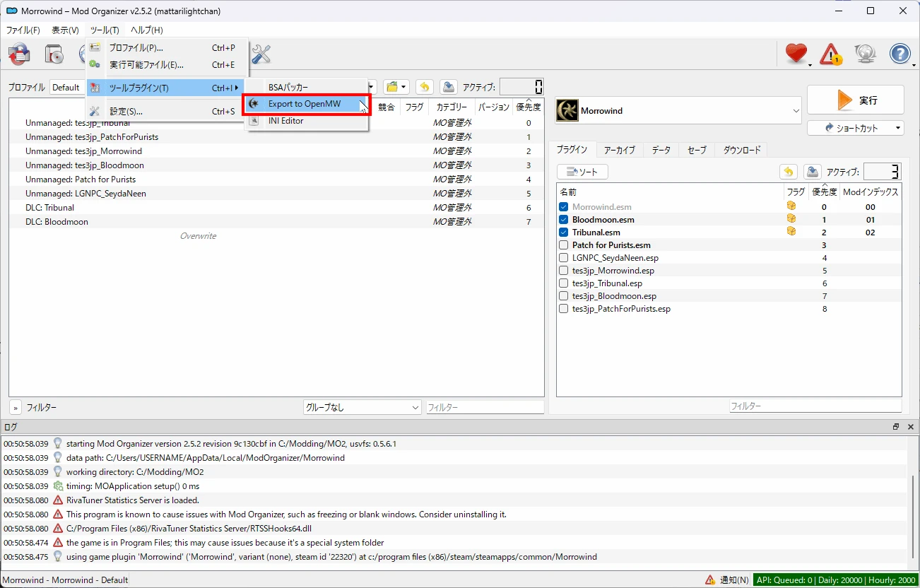This screenshot has width=920, height=588.
Task: Click the 通知(N) status bar button
Action: pyautogui.click(x=726, y=580)
